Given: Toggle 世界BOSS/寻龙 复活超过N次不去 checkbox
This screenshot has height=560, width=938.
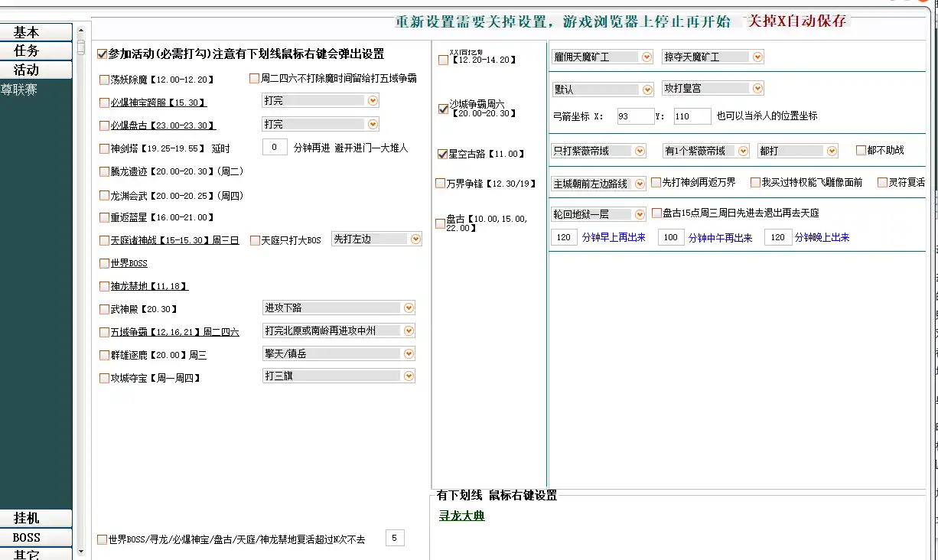Looking at the screenshot, I should pos(103,539).
